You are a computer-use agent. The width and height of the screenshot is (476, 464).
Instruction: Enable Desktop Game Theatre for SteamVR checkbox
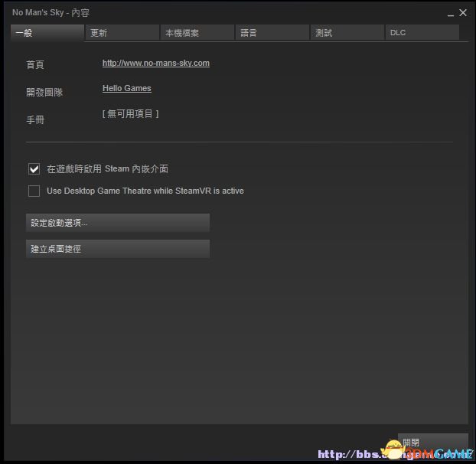pos(34,191)
